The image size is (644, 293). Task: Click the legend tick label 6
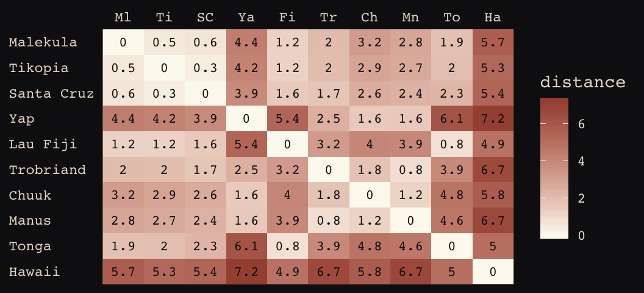[581, 125]
